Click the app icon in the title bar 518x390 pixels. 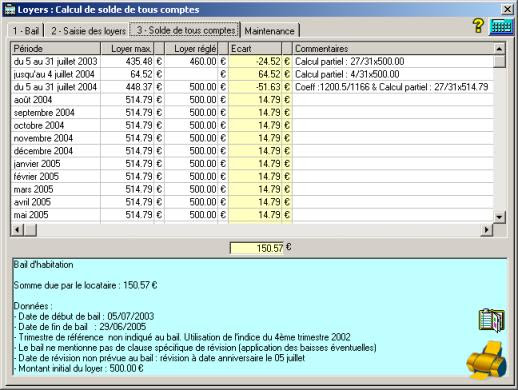coord(9,9)
